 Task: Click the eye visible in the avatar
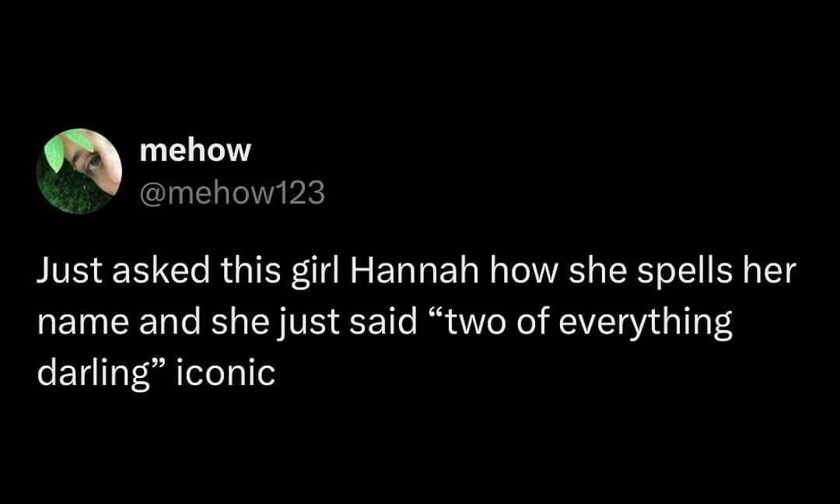(95, 162)
